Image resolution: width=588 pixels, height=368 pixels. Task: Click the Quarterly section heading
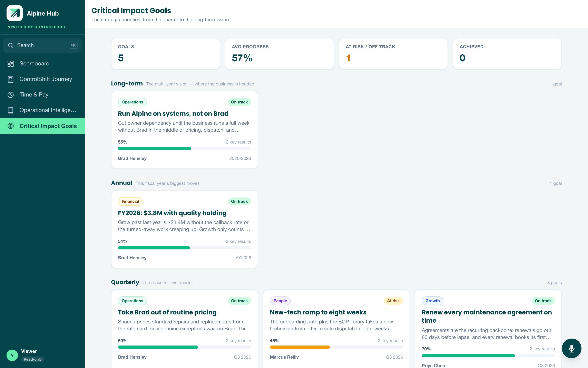click(125, 282)
